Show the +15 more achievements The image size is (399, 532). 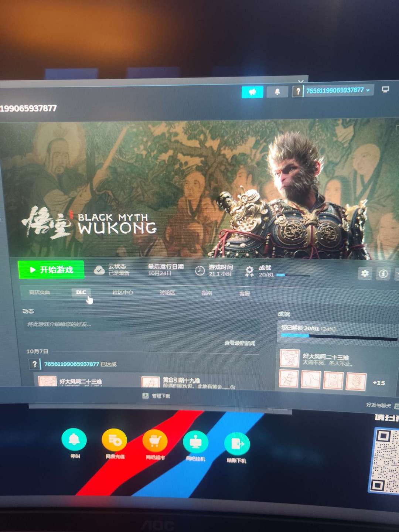point(379,383)
